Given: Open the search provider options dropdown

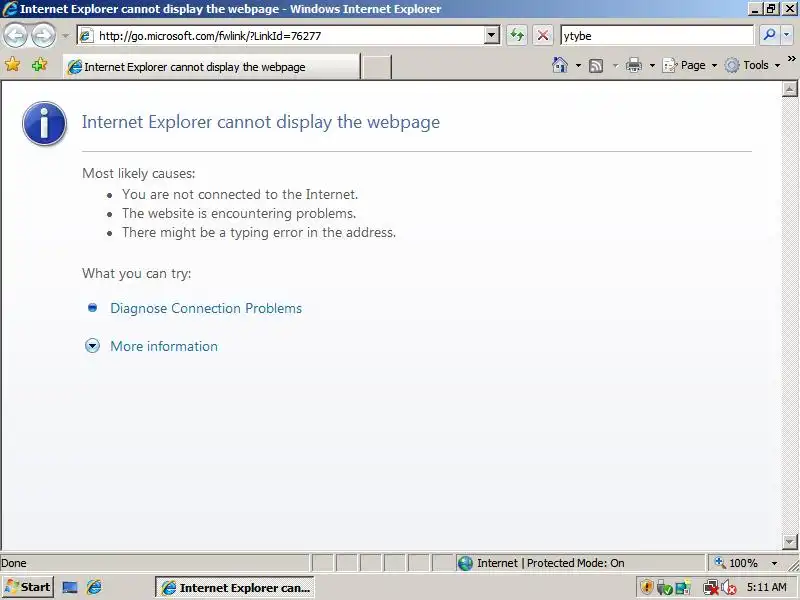Looking at the screenshot, I should pos(786,35).
